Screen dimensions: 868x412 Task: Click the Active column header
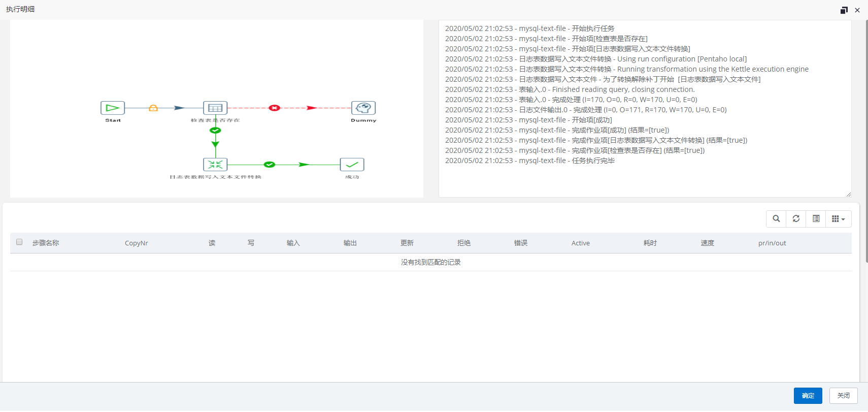(x=580, y=243)
